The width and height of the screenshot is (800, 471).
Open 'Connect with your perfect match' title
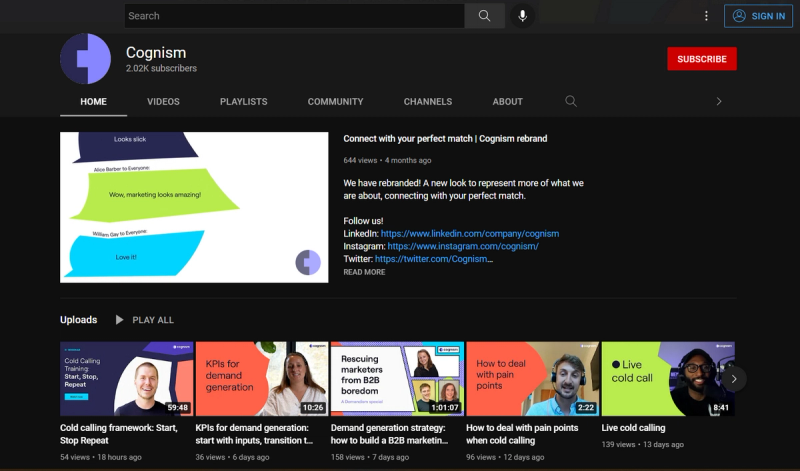pos(445,139)
